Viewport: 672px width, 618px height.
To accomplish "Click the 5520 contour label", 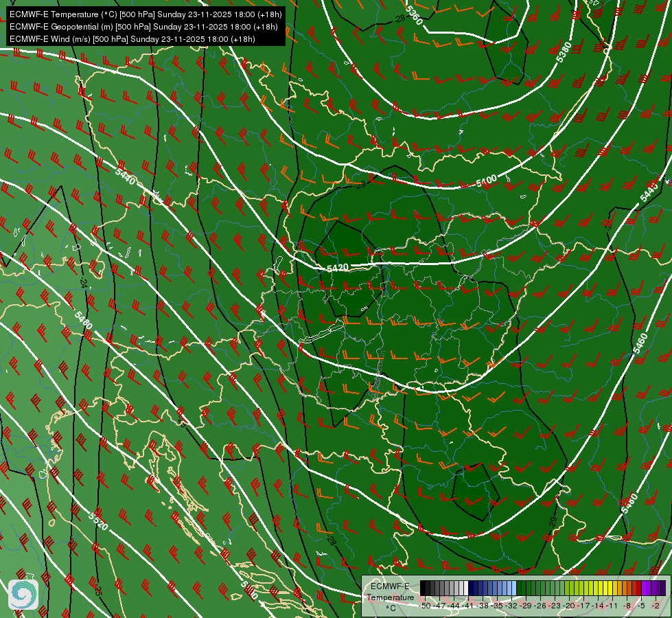I will click(x=98, y=520).
